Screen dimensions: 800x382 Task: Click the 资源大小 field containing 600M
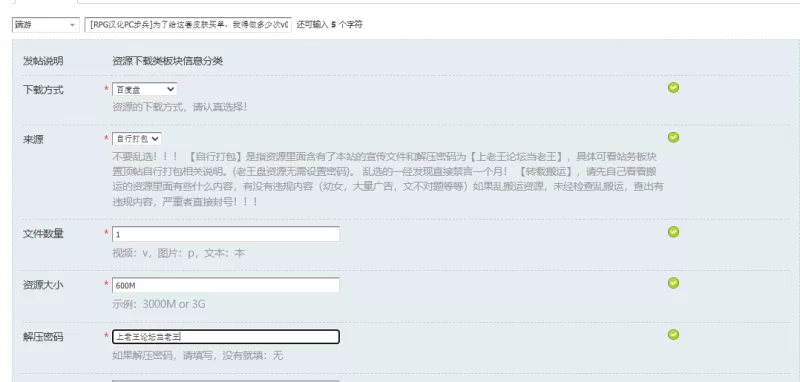pos(226,285)
